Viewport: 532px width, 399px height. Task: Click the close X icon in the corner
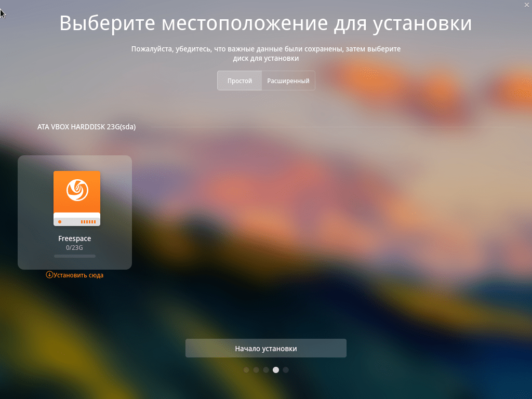[526, 5]
